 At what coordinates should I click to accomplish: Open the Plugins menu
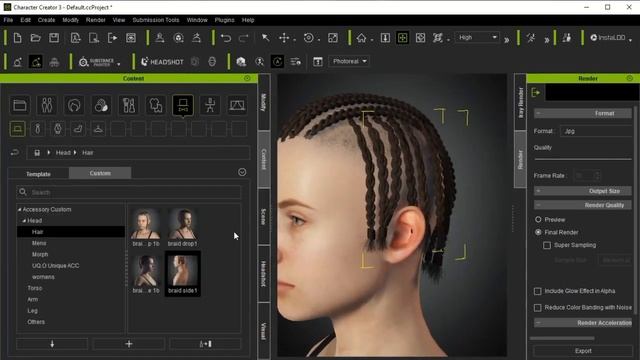tap(224, 20)
